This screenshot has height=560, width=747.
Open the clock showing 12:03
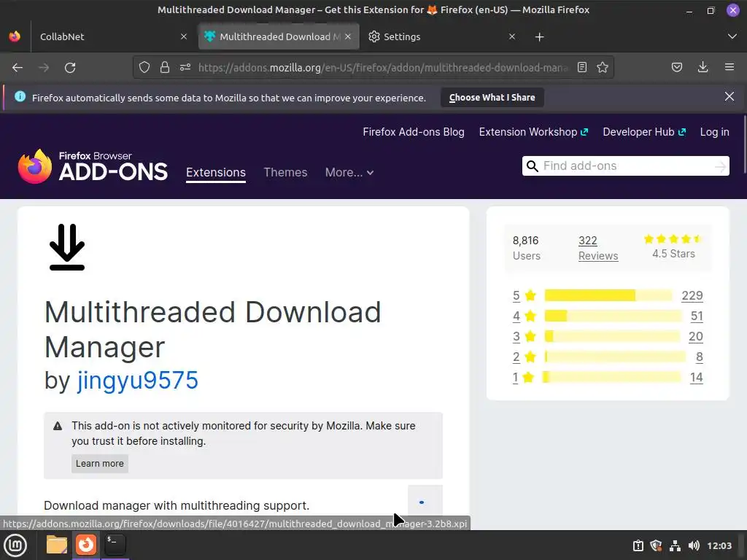pos(719,545)
